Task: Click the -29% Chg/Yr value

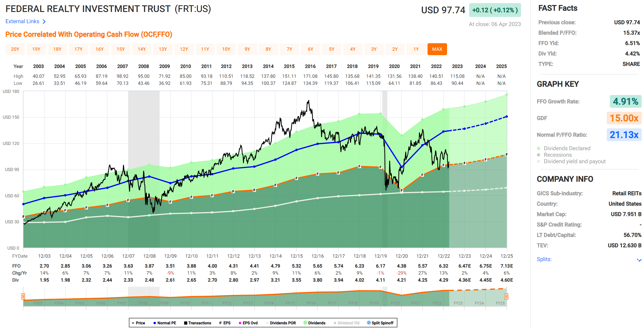Action: 401,273
